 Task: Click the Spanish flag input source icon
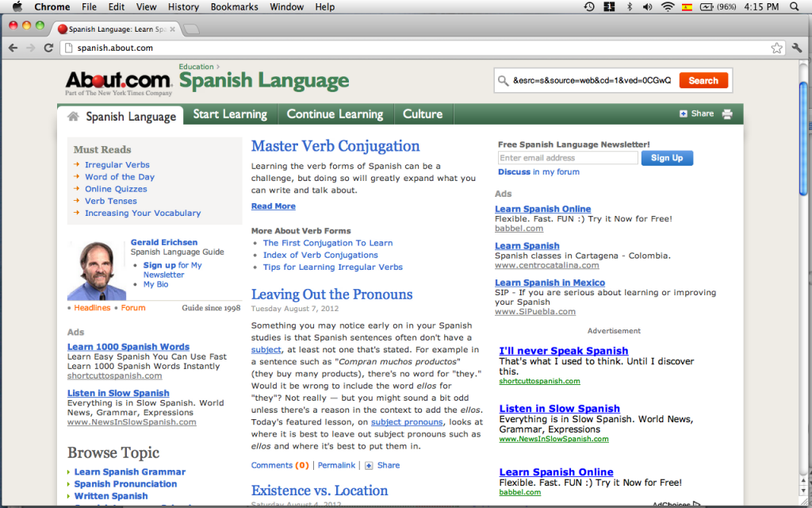point(688,6)
